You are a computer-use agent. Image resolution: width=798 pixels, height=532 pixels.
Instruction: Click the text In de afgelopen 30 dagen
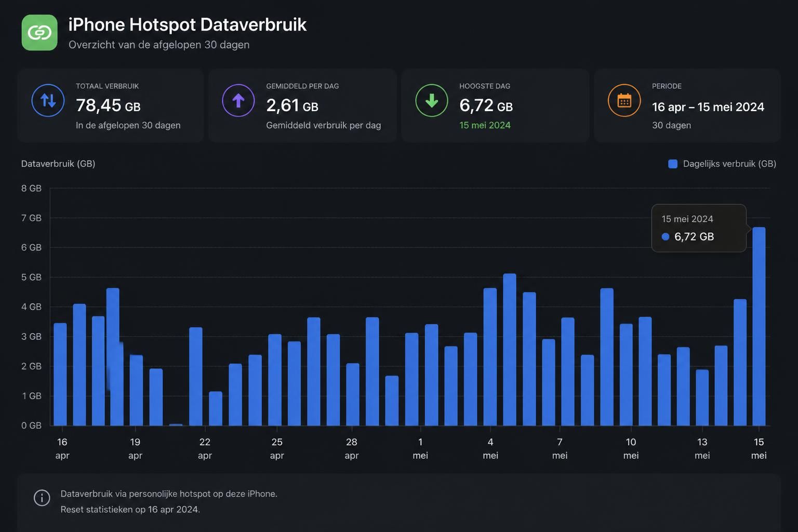128,125
